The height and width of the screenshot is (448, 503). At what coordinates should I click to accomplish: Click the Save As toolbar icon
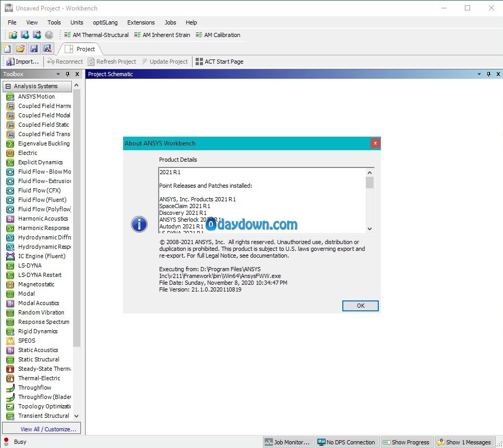point(47,49)
